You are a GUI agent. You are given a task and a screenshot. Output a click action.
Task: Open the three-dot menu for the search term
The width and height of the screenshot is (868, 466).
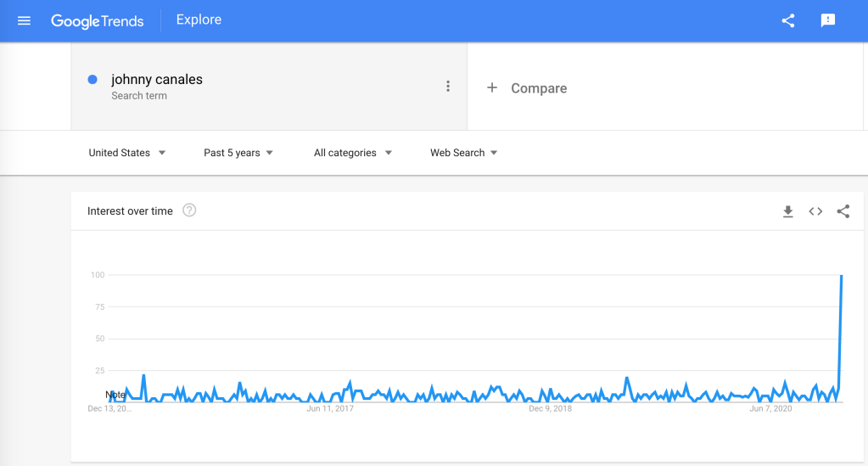click(448, 87)
